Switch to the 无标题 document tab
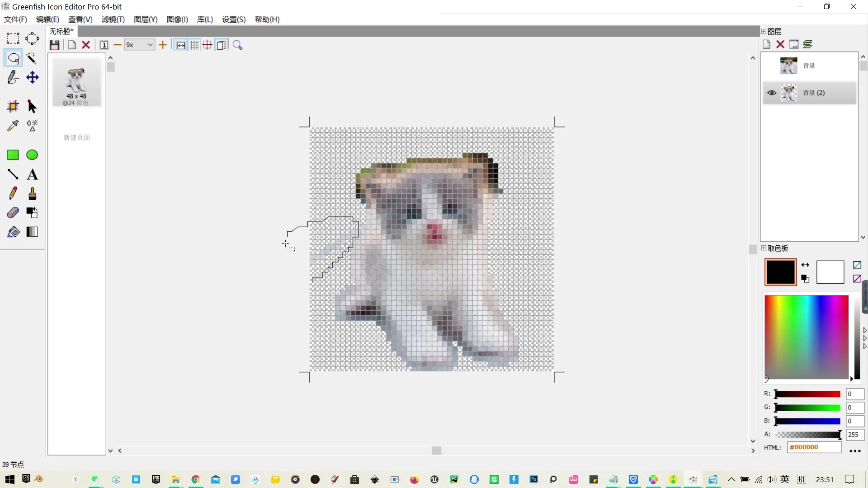Screen dimensions: 868x488 (x=60, y=31)
